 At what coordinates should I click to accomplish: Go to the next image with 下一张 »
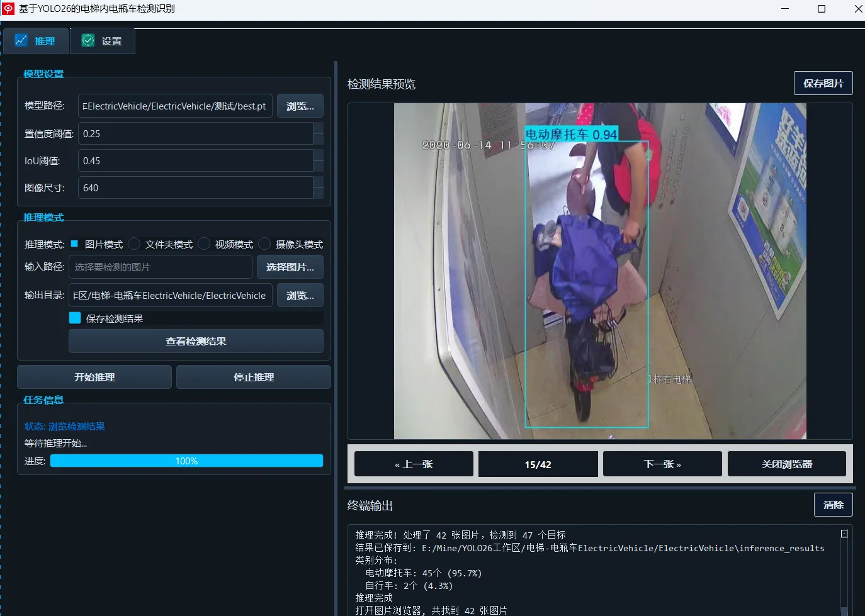click(x=662, y=464)
